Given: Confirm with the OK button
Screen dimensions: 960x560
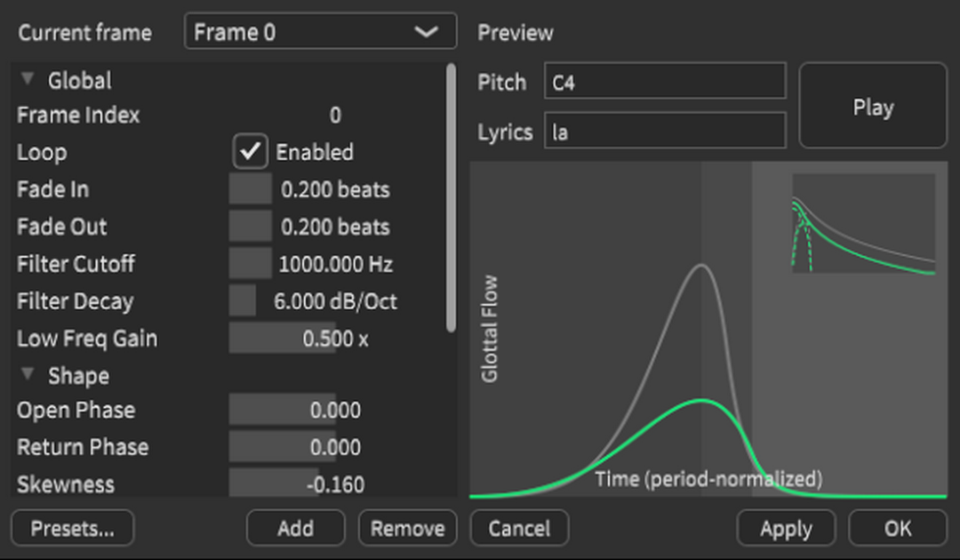Looking at the screenshot, I should (897, 528).
